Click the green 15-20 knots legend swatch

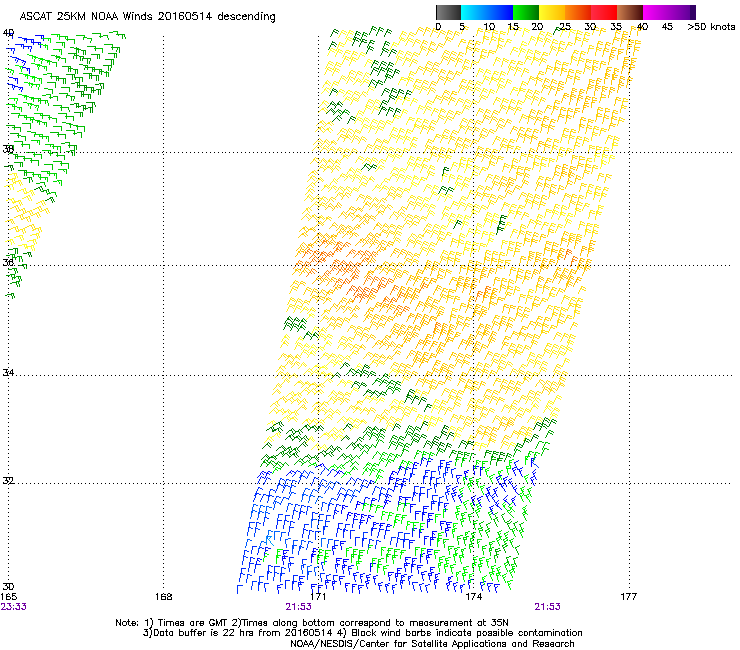[x=526, y=12]
